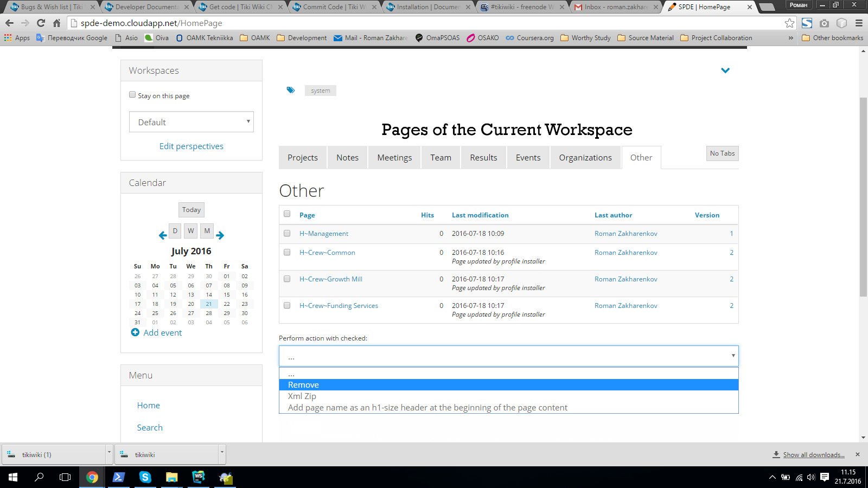Open the Edit perspectives link

click(x=192, y=146)
